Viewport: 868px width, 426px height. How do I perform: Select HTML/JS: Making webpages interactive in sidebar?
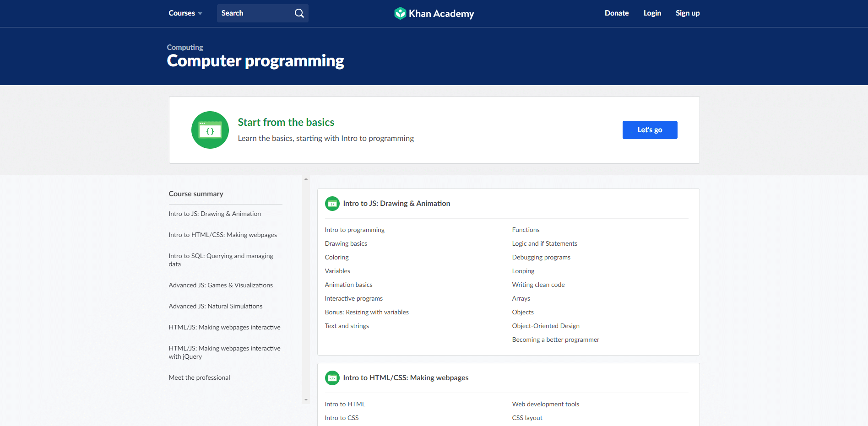pyautogui.click(x=225, y=327)
